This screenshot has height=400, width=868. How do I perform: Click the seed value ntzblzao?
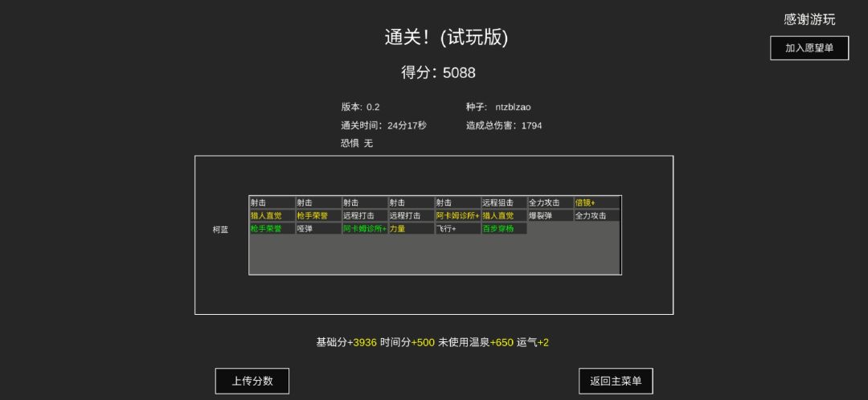[x=513, y=107]
